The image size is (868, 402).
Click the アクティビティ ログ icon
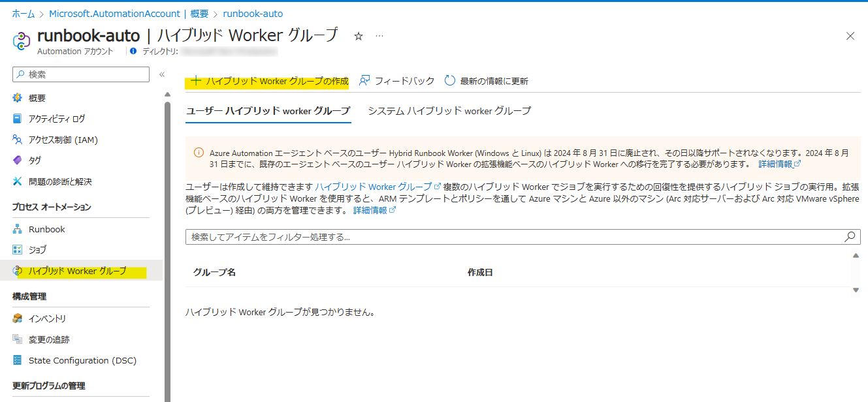pyautogui.click(x=18, y=119)
